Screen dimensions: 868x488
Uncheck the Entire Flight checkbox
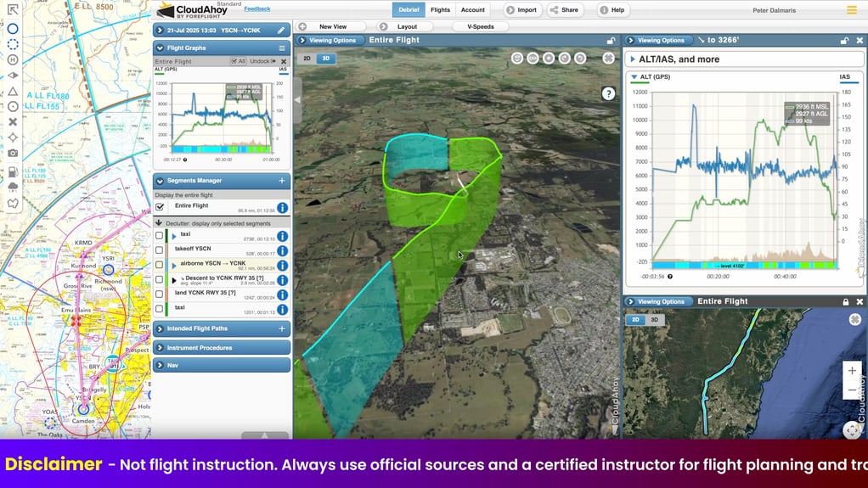pyautogui.click(x=160, y=206)
